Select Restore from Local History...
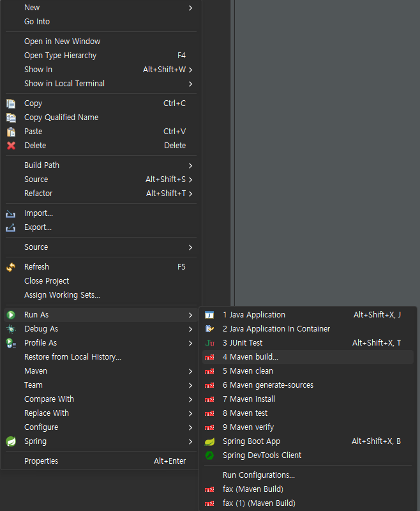 [101, 357]
